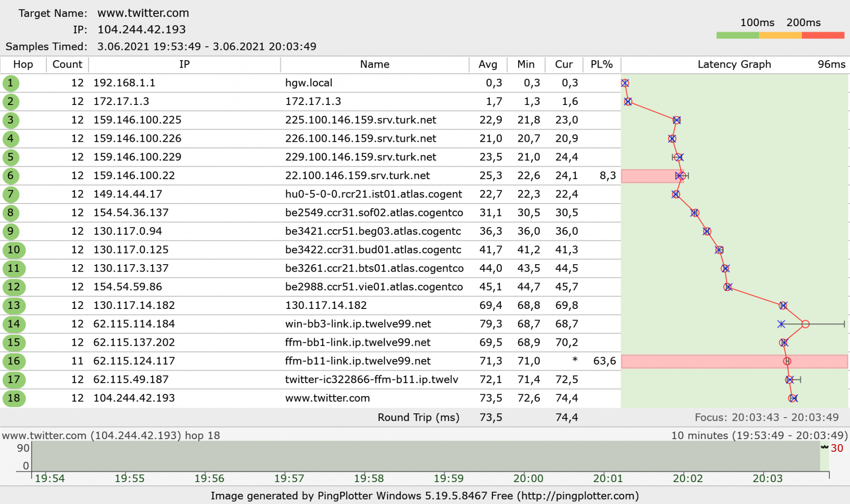Click the Name column header
Viewport: 850px width, 504px height.
[x=374, y=64]
